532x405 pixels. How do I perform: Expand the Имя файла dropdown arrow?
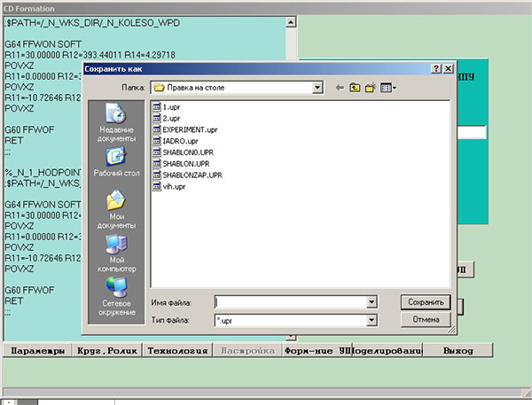coord(372,302)
